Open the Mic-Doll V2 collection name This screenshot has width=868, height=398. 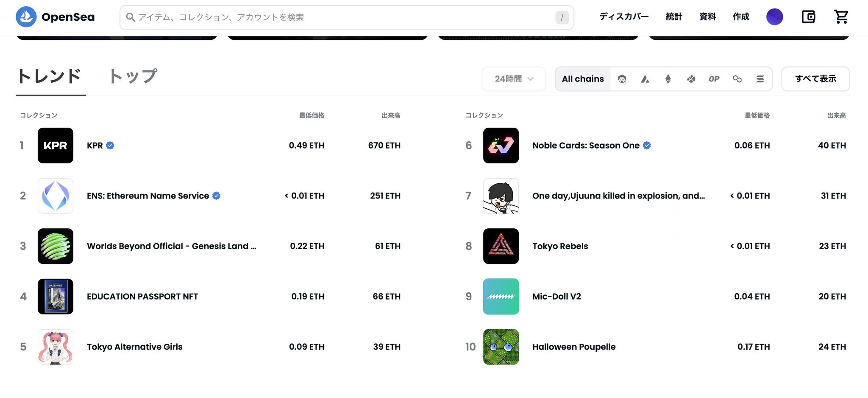556,297
